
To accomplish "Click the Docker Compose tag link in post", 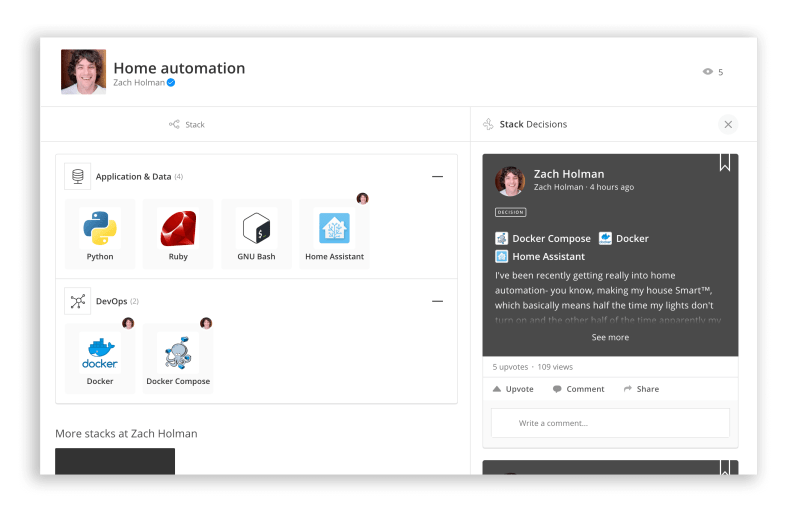I will point(551,238).
